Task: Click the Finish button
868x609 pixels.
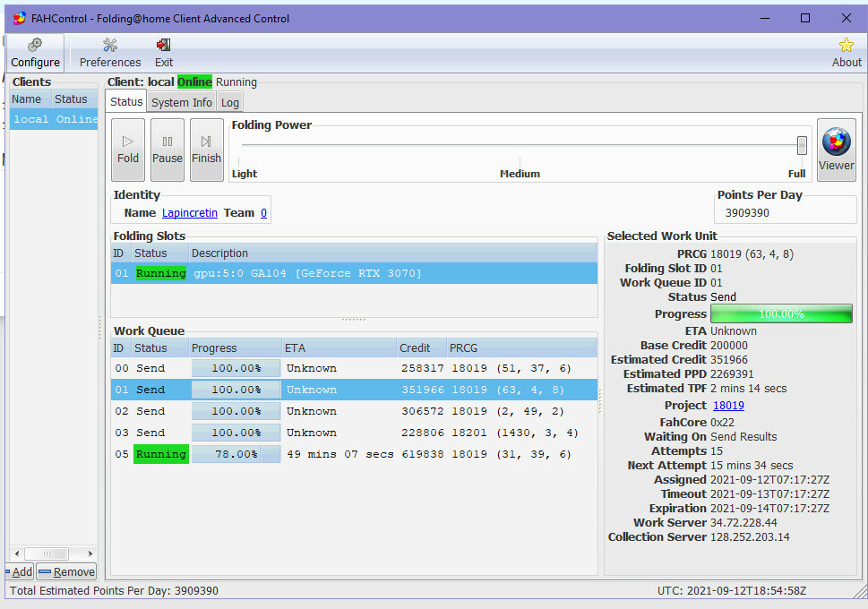Action: tap(206, 150)
